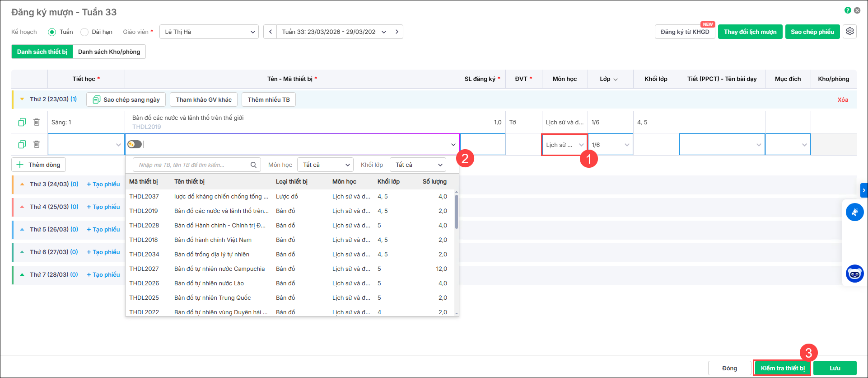Select the Dài hạn plan radio button
Viewport: 868px width, 378px height.
(84, 32)
